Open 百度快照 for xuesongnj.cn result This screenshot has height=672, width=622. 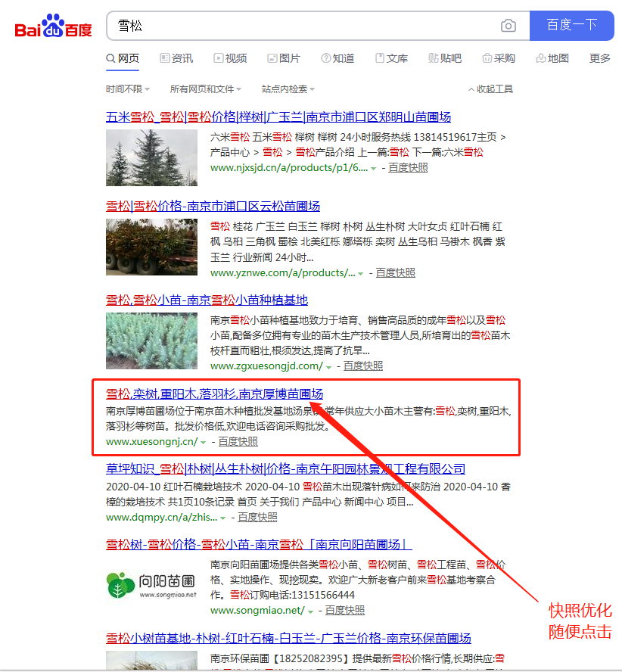click(x=238, y=442)
